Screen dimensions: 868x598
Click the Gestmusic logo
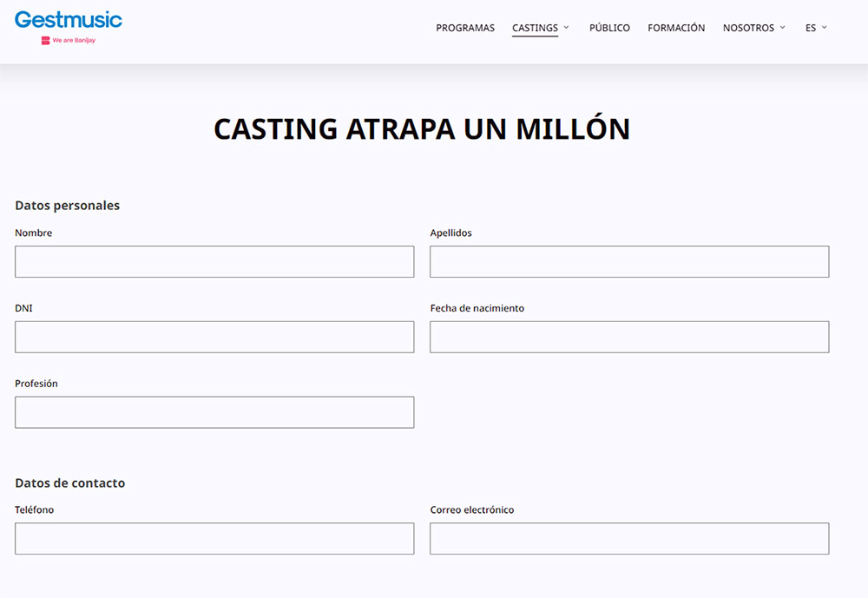[68, 20]
